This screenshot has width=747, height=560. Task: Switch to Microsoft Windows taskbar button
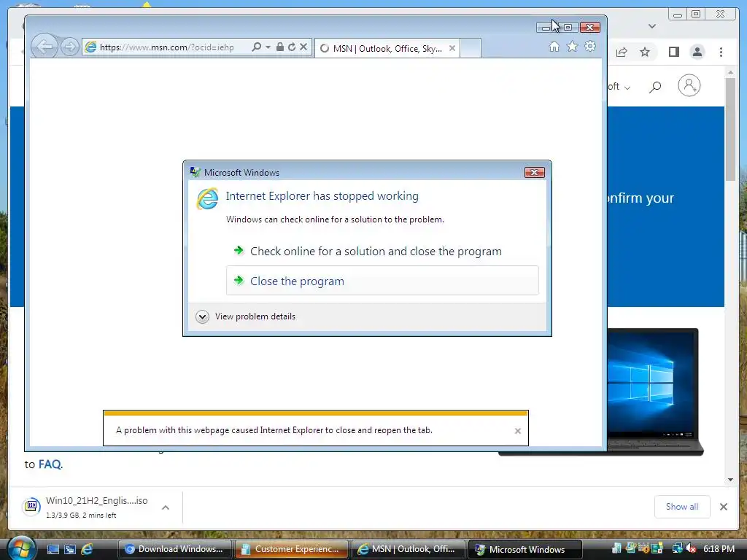[x=525, y=549]
